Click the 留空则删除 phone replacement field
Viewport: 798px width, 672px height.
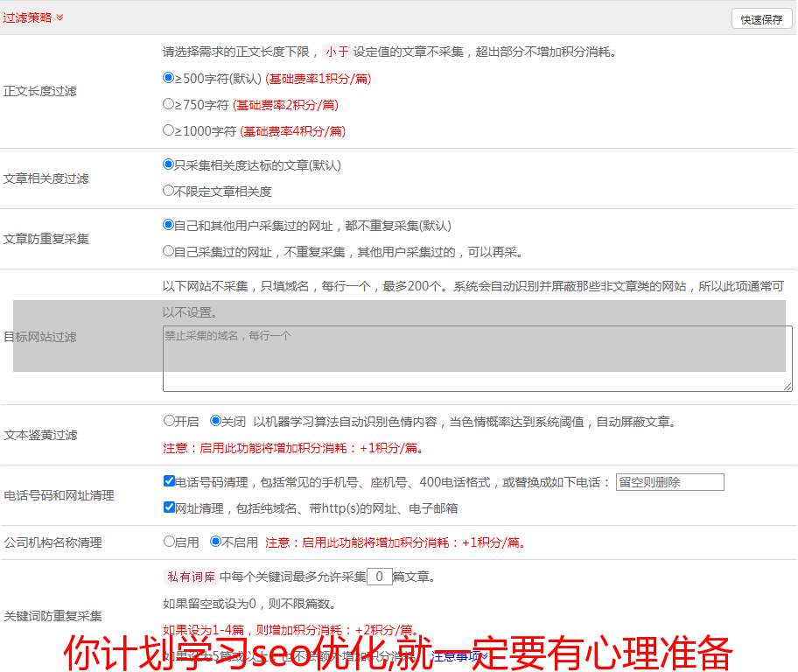[x=669, y=482]
